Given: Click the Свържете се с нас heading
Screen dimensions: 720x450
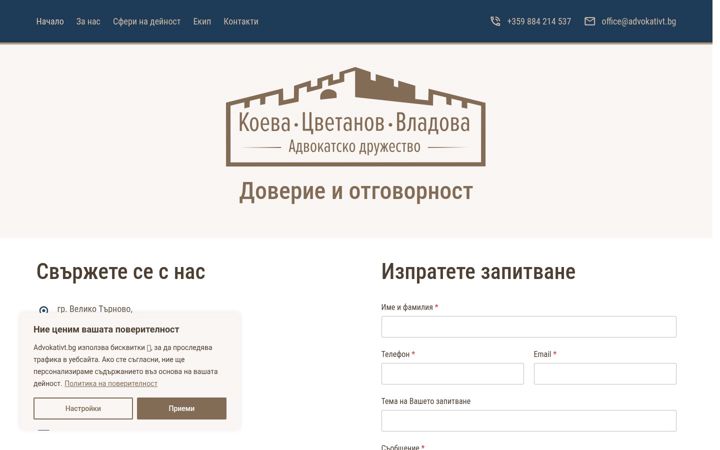Looking at the screenshot, I should pos(121,271).
